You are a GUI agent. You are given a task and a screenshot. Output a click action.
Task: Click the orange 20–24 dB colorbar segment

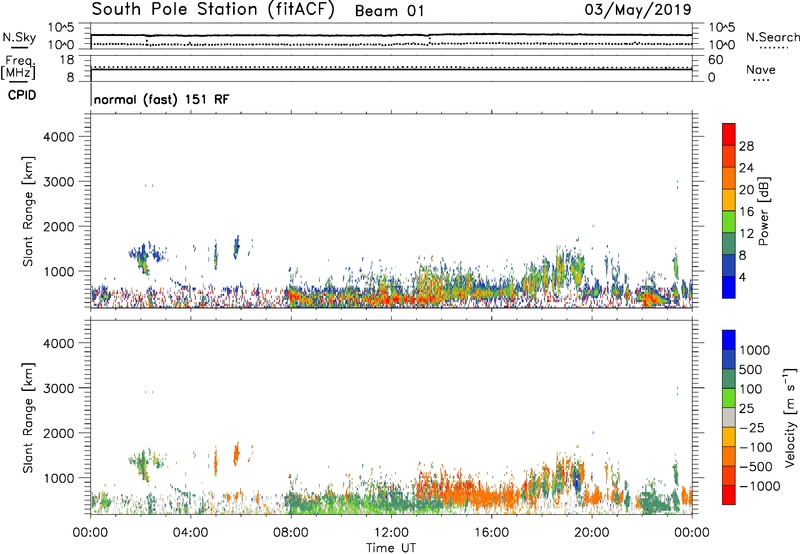pos(729,179)
